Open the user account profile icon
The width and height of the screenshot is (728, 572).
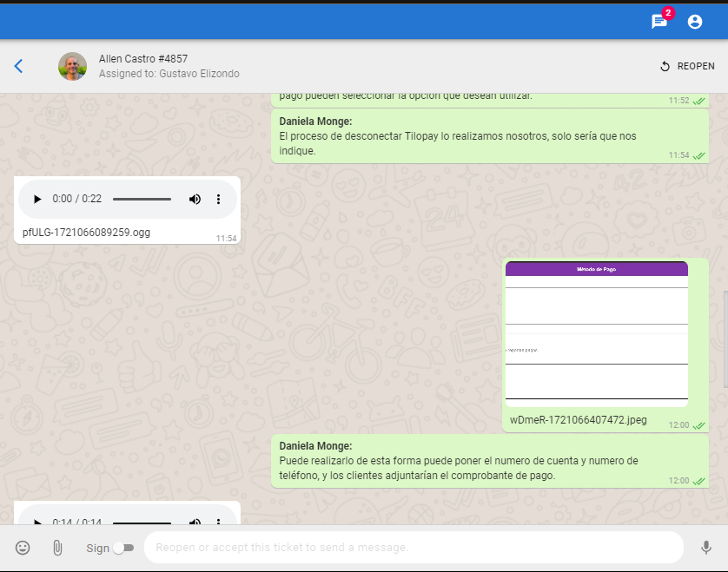pyautogui.click(x=694, y=22)
